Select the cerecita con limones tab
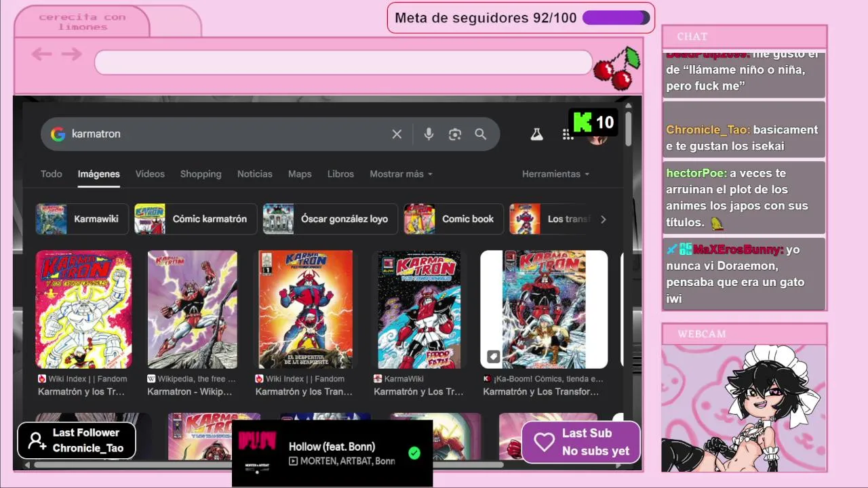 pyautogui.click(x=82, y=22)
